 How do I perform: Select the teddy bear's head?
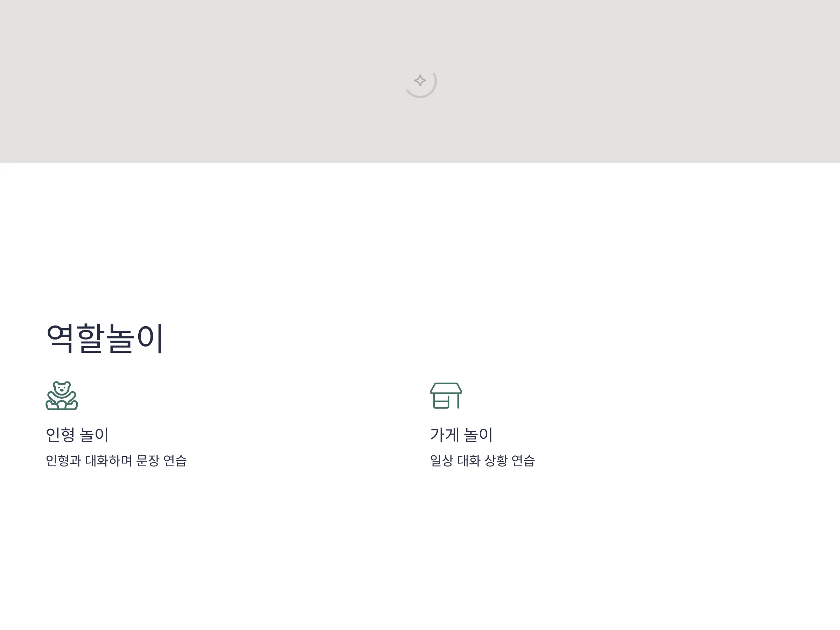[x=62, y=388]
